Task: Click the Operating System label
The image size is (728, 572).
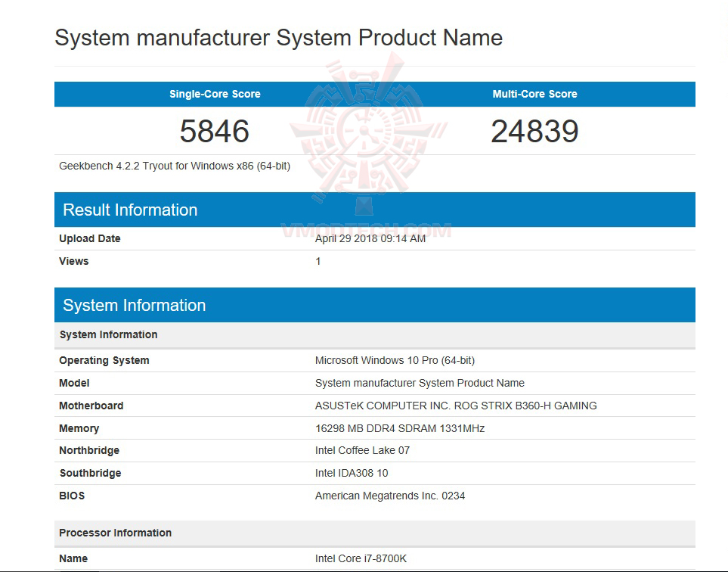Action: tap(104, 361)
